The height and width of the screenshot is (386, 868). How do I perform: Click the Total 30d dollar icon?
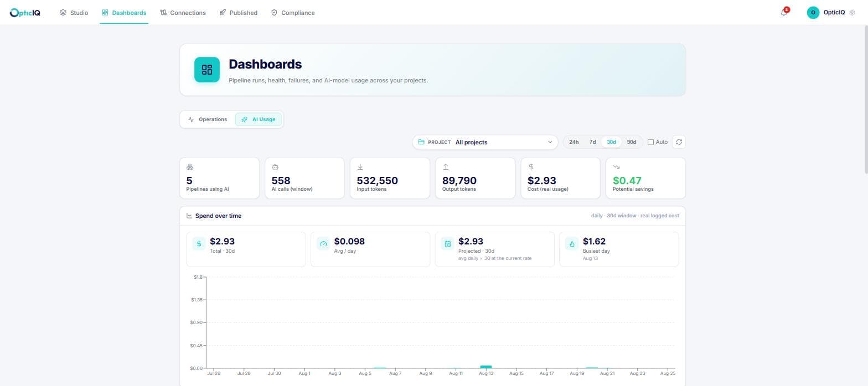[x=199, y=243]
